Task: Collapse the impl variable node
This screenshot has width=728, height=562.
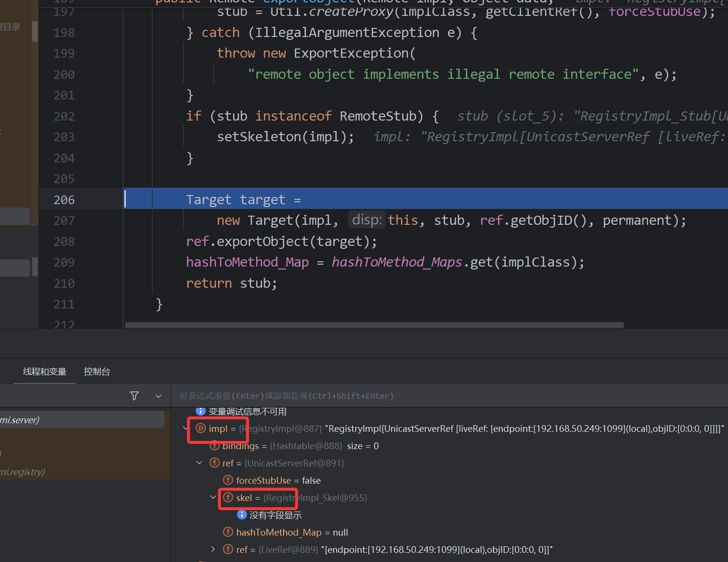Action: (x=185, y=428)
